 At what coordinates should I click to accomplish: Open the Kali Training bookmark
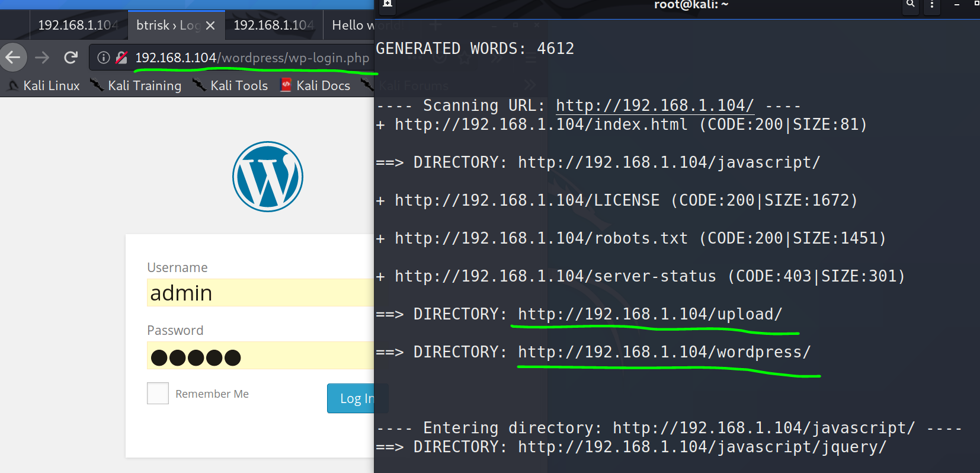[x=137, y=86]
